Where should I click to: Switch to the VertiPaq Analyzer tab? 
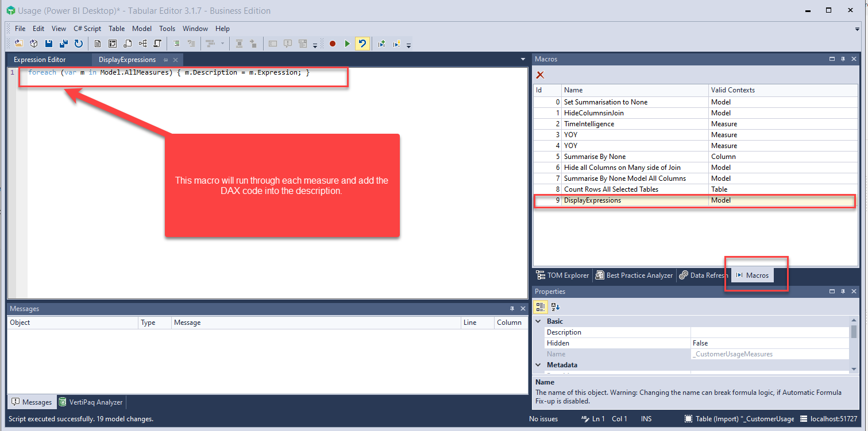coord(91,402)
